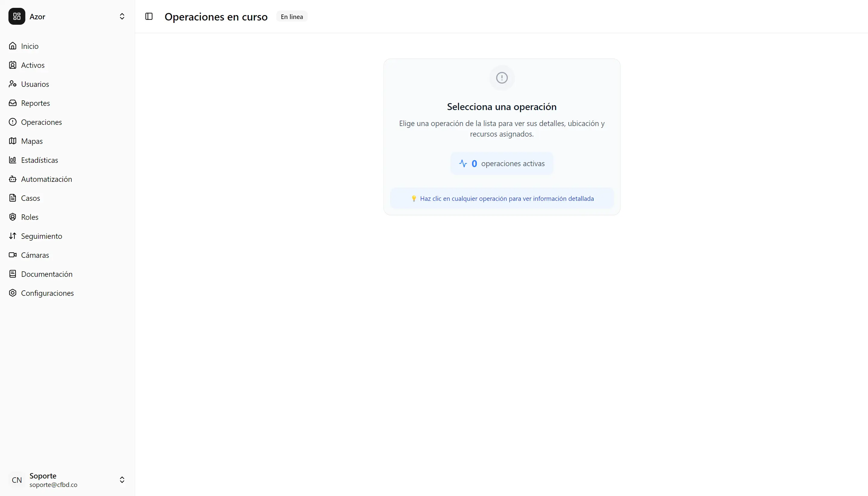Expand the Azor workspace selector

click(122, 16)
